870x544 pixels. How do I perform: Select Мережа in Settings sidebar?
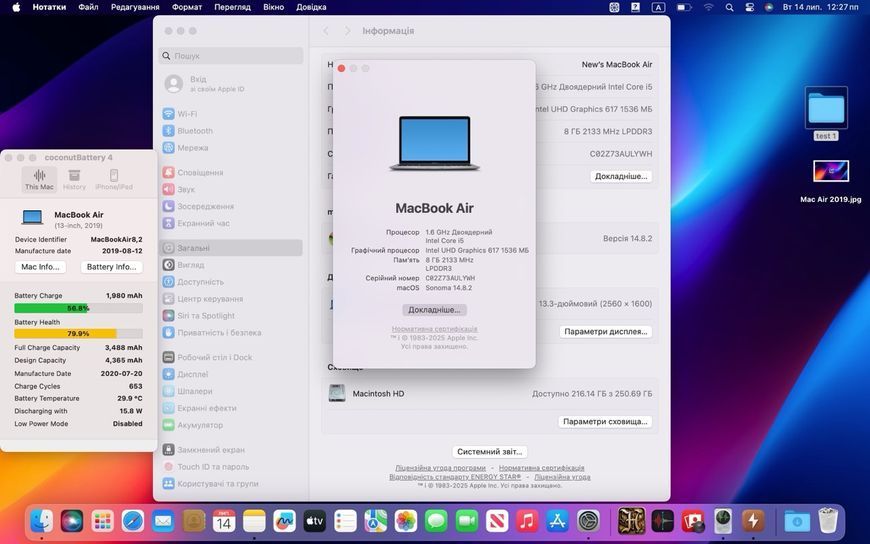(x=231, y=148)
